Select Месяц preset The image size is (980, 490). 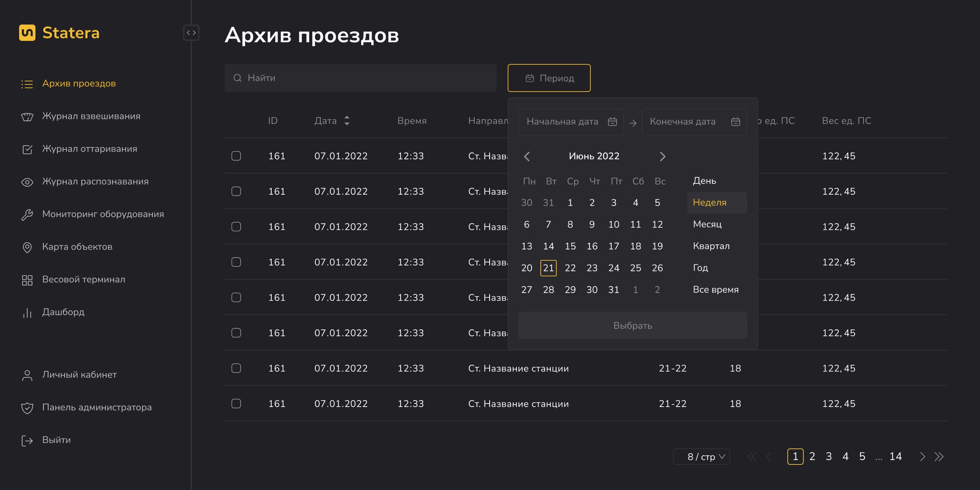point(717,225)
